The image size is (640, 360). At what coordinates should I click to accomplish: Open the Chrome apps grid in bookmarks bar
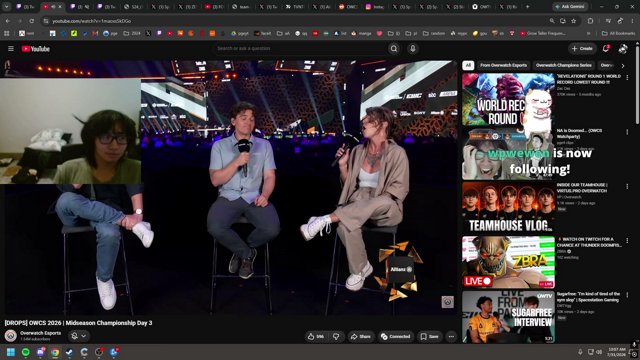click(x=7, y=33)
